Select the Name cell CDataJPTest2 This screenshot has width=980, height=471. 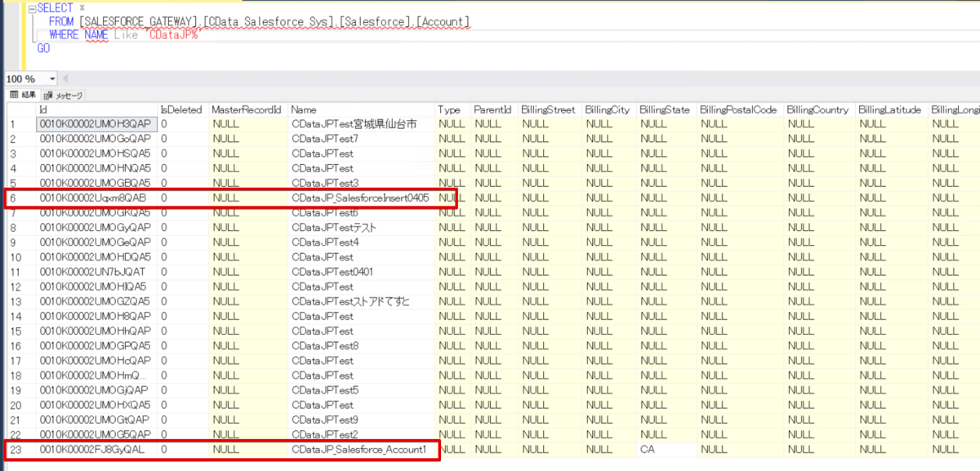[361, 434]
